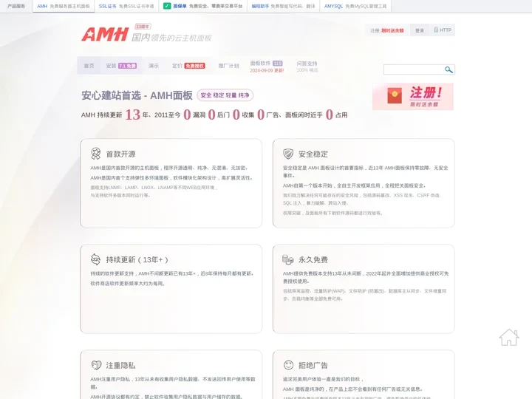The height and width of the screenshot is (399, 532).
Task: Click the 安全稳定 card title
Action: pos(313,154)
